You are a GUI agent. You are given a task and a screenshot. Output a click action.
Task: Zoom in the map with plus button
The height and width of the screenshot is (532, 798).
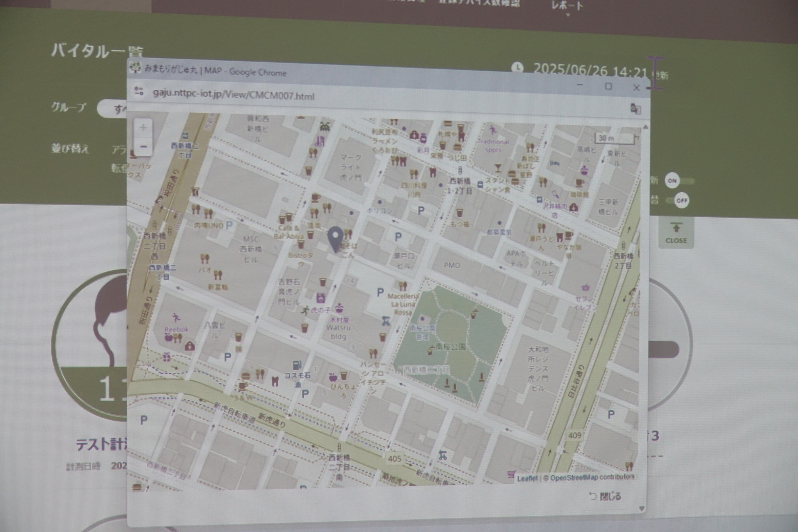tap(143, 128)
